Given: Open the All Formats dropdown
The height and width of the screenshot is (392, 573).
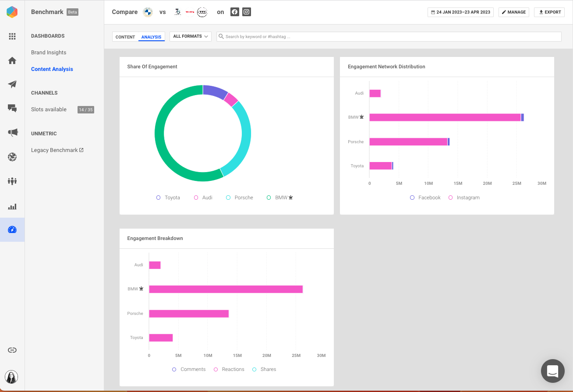Looking at the screenshot, I should pos(191,36).
